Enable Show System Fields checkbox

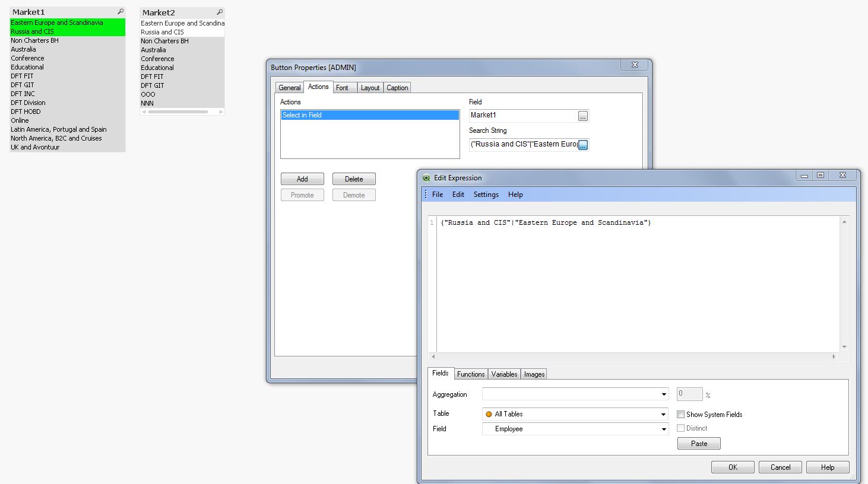pos(681,415)
